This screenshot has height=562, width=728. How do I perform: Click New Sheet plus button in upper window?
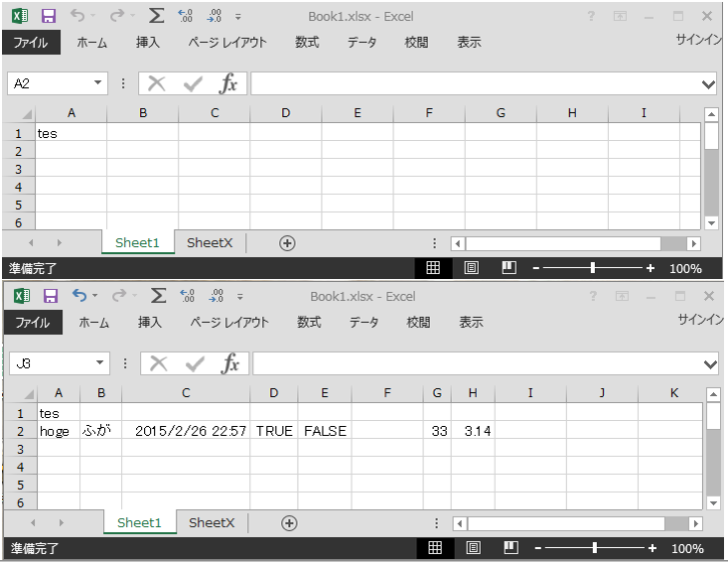(287, 243)
